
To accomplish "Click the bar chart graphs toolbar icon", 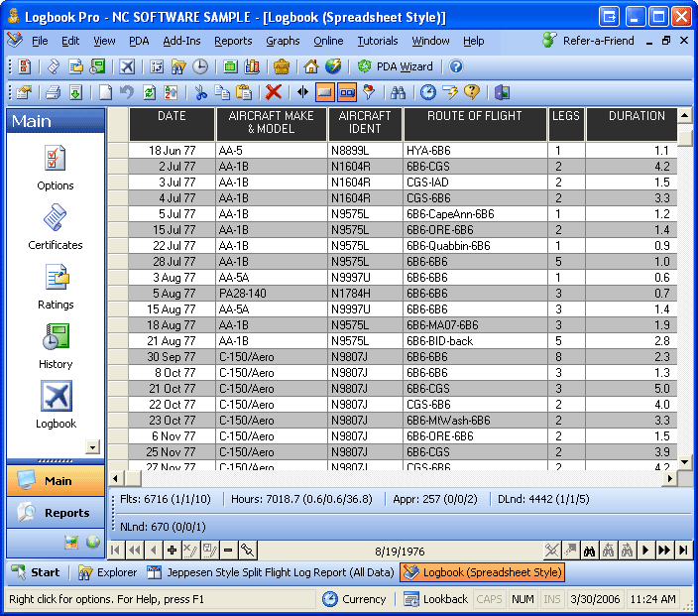I will 252,66.
